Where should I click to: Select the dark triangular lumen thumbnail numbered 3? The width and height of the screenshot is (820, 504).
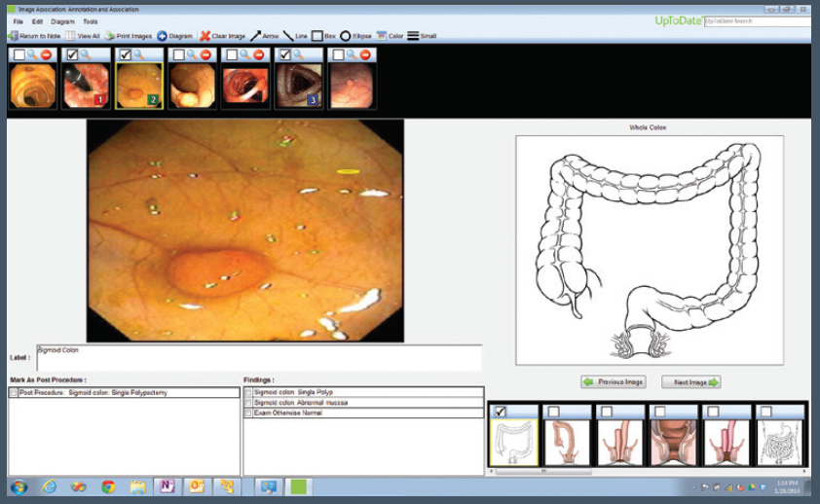(299, 85)
